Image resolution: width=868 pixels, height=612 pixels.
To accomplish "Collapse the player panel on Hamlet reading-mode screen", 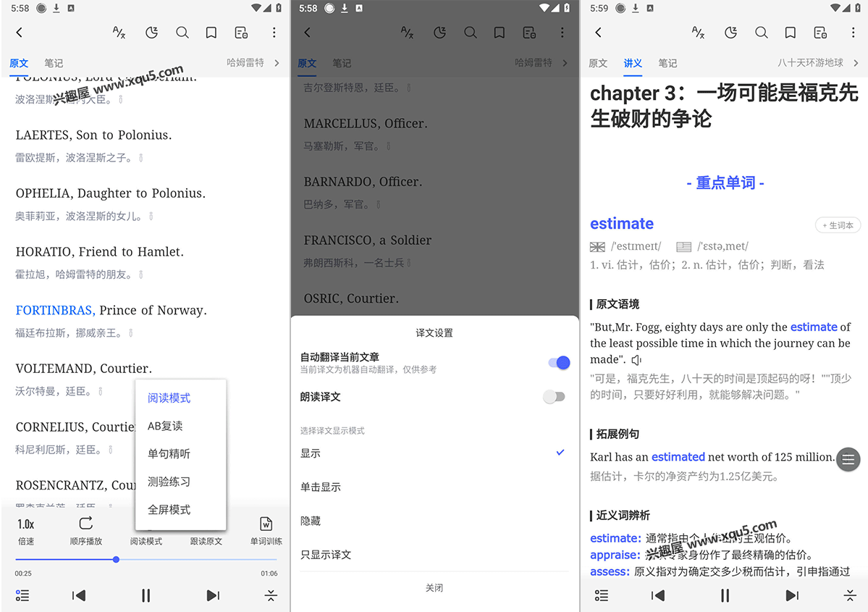I will pos(271,595).
